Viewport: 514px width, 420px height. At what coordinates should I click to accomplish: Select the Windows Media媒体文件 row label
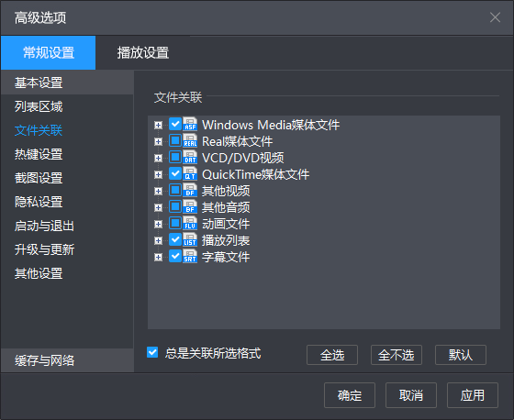click(x=271, y=125)
